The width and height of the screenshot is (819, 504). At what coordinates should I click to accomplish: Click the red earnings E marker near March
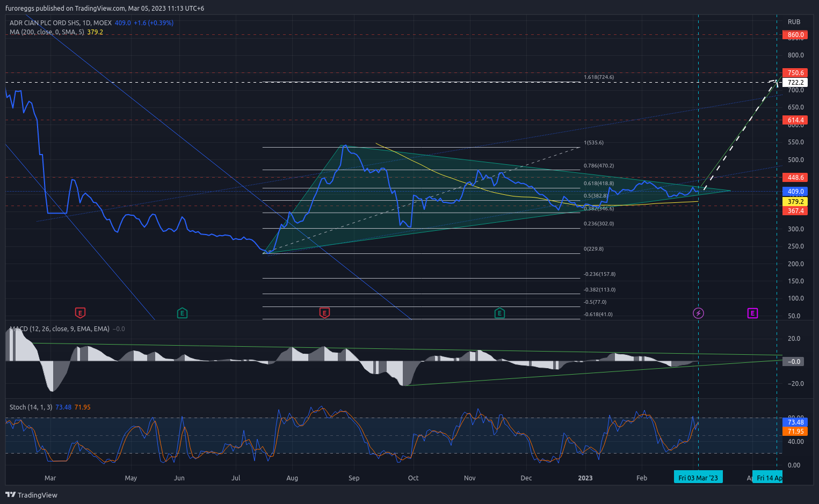click(80, 313)
